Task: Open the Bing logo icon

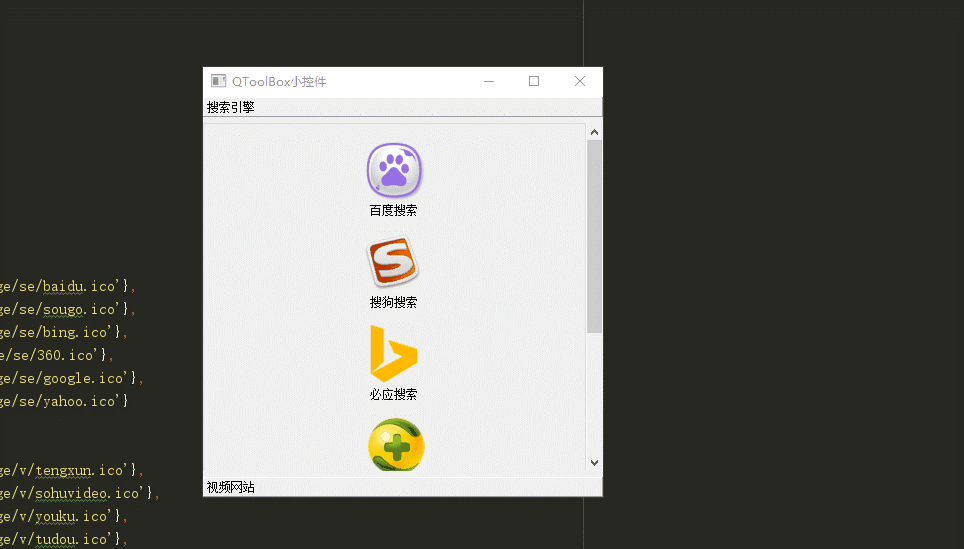Action: pos(393,353)
